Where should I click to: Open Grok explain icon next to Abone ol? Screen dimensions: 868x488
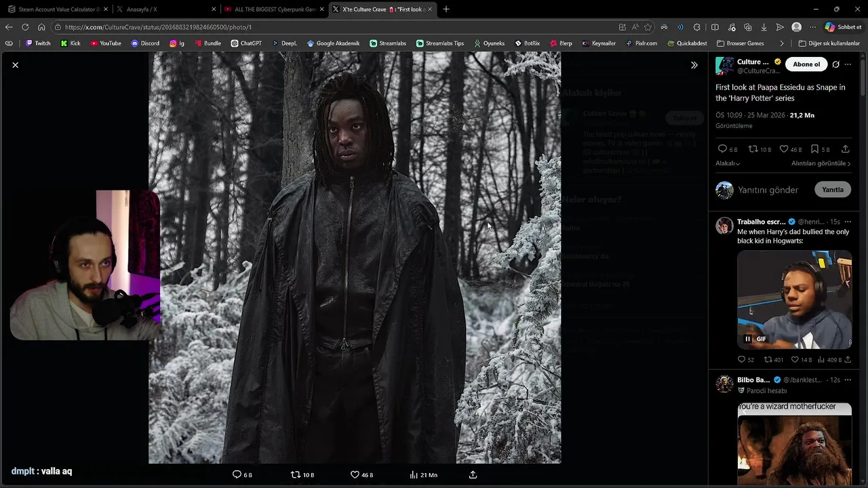[836, 64]
